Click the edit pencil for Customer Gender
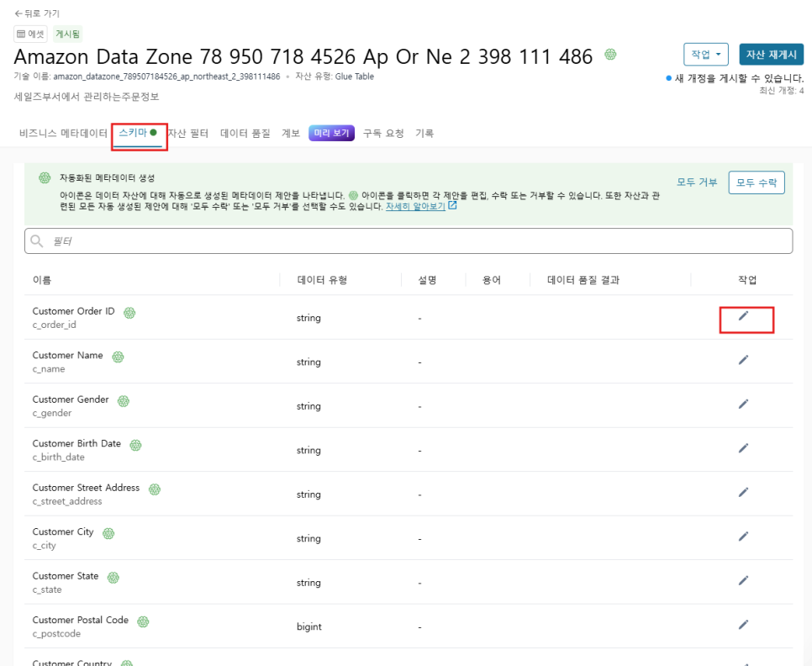 [x=743, y=404]
